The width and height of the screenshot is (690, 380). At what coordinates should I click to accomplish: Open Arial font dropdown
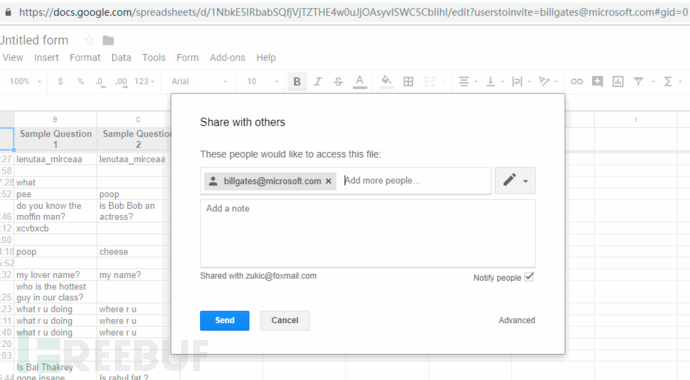point(199,81)
